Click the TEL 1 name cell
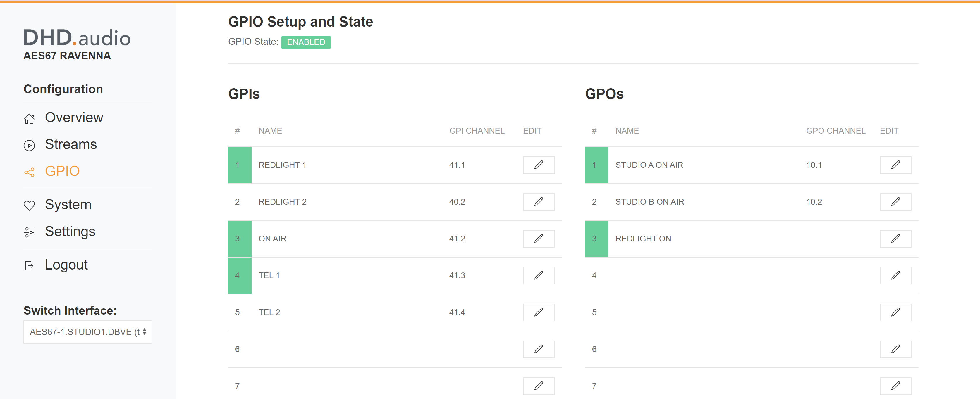 269,275
